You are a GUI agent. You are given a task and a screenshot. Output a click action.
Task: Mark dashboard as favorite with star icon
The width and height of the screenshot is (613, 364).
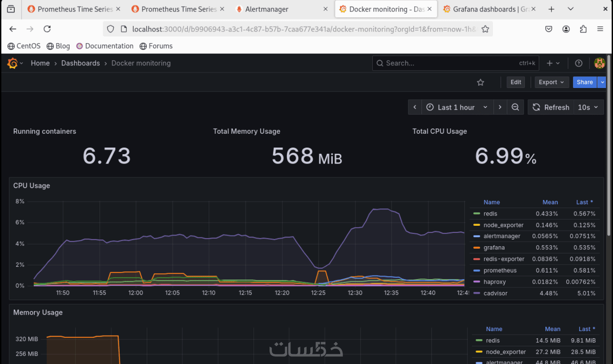tap(480, 82)
